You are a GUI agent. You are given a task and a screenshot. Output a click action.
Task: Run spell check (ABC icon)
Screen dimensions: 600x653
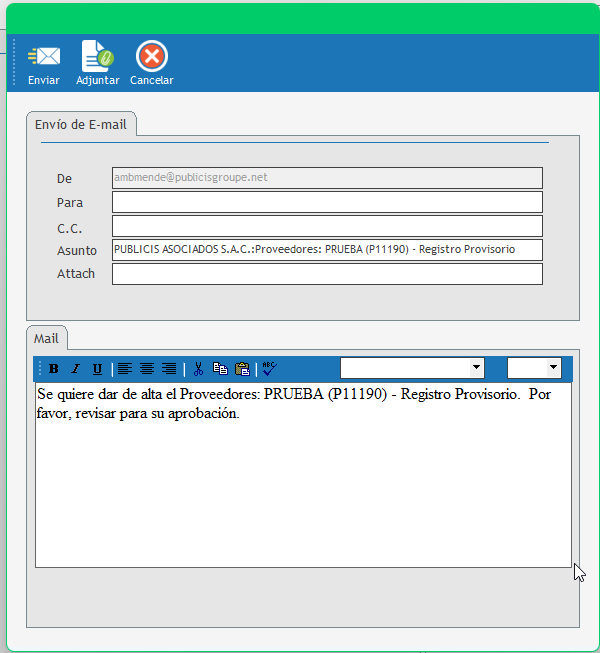click(x=270, y=369)
